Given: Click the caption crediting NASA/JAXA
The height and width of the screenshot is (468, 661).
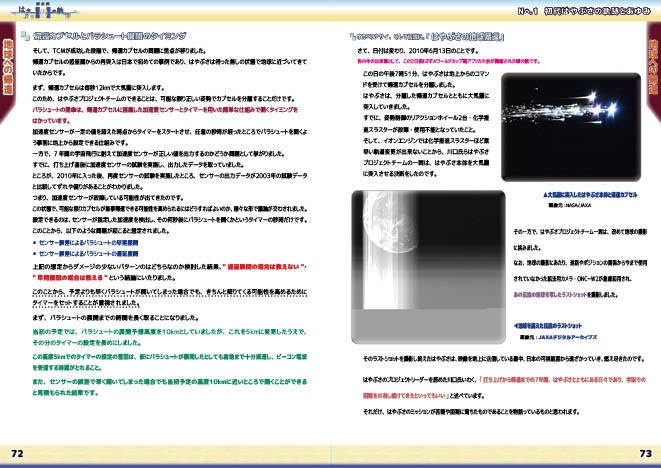Looking at the screenshot, I should pos(569,205).
